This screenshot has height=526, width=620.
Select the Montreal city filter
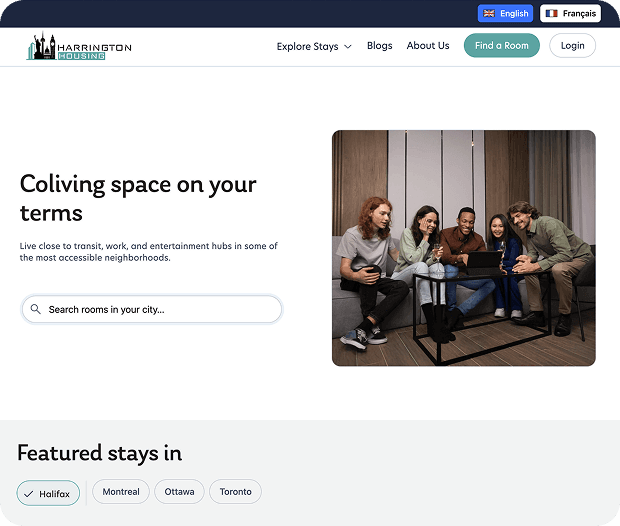tap(121, 492)
